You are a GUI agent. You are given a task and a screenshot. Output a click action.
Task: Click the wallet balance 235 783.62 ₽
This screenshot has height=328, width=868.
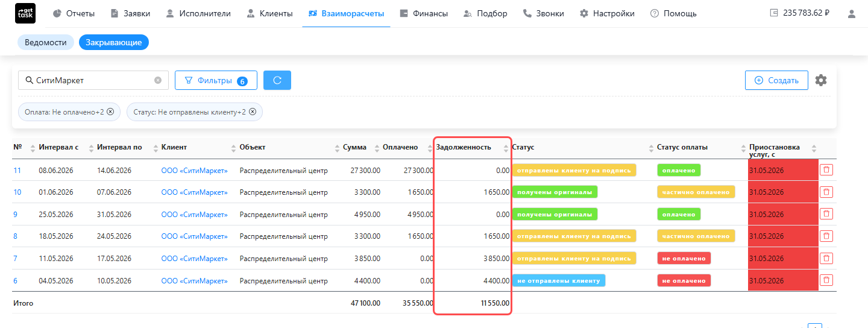pos(799,13)
